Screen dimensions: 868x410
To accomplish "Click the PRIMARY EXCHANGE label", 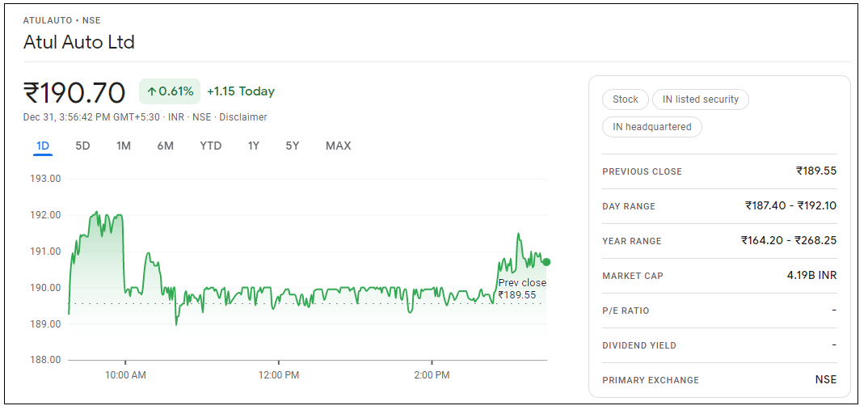I will pyautogui.click(x=651, y=381).
